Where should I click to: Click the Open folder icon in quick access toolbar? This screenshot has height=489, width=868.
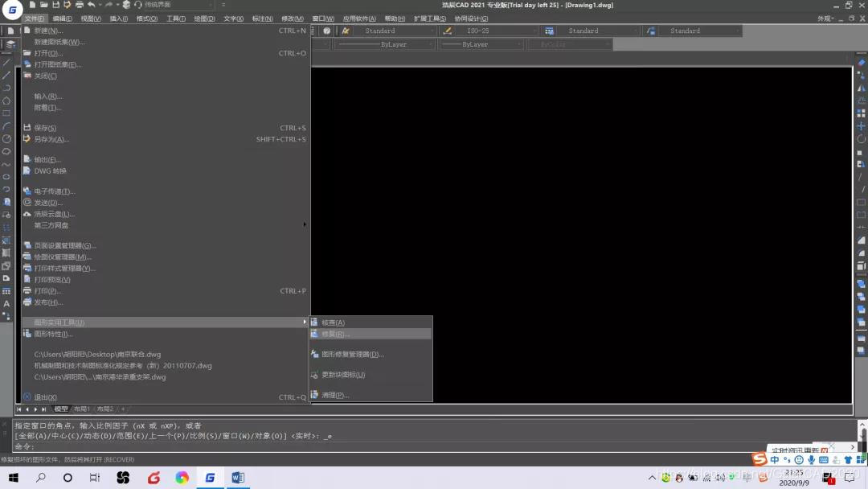(x=43, y=5)
